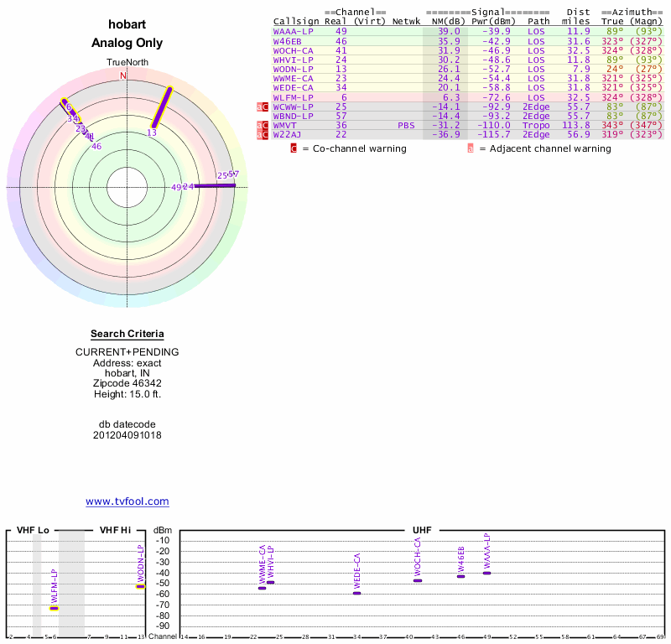Click the Callsign column header

[296, 22]
